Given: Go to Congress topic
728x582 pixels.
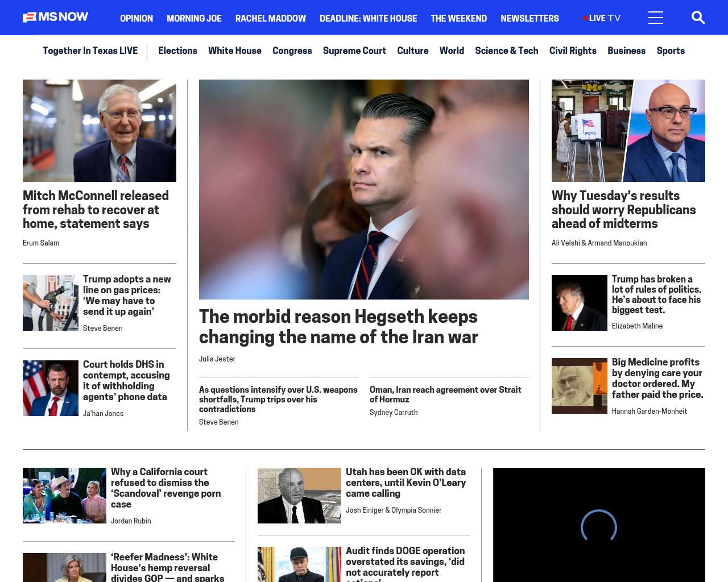Looking at the screenshot, I should [x=292, y=51].
